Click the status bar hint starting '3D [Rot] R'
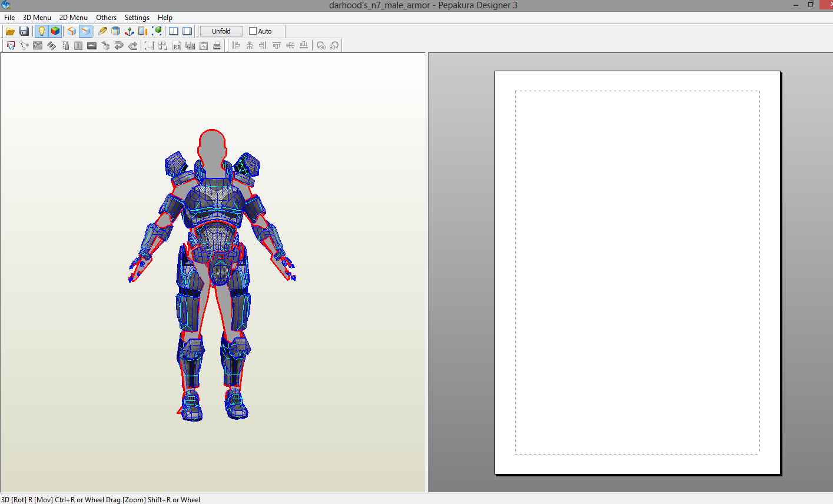The height and width of the screenshot is (504, 833). click(x=101, y=499)
